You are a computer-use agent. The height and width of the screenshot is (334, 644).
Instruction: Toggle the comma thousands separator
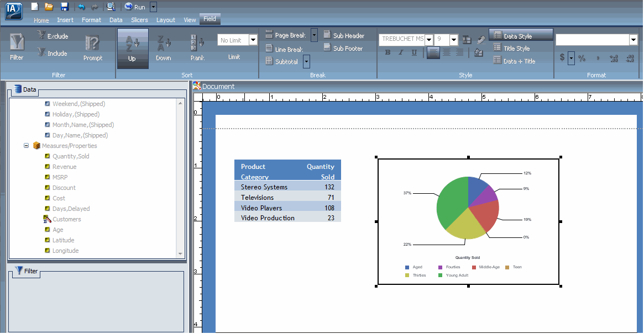(598, 59)
